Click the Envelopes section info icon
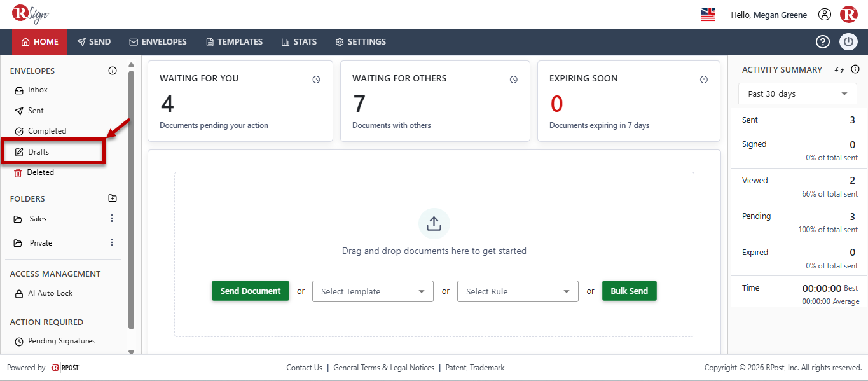Screen dimensions: 868x381 click(x=113, y=71)
